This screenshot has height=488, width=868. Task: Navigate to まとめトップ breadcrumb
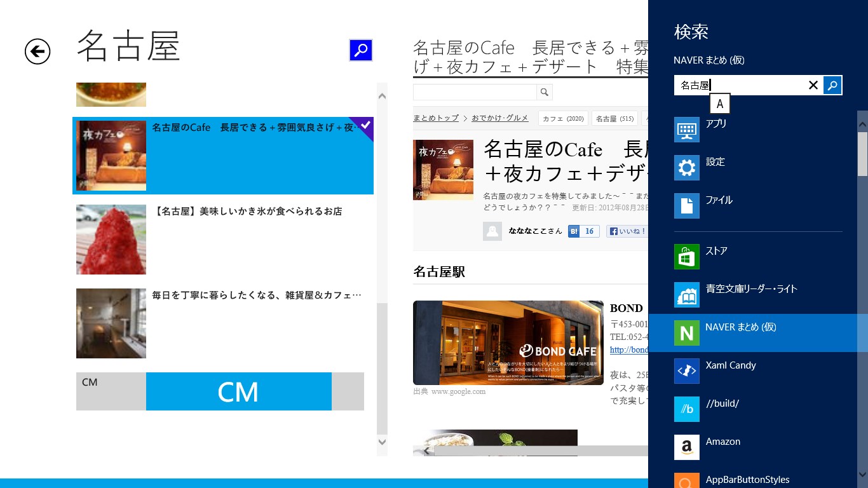pos(436,118)
